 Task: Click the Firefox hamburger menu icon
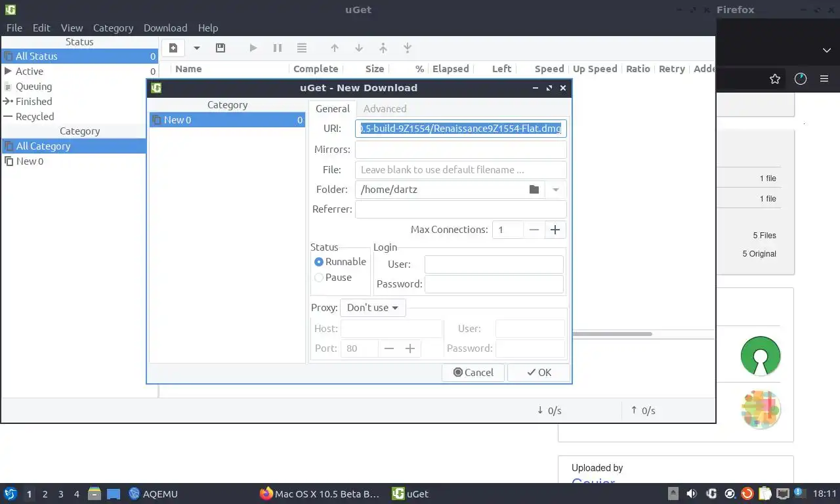pyautogui.click(x=824, y=79)
